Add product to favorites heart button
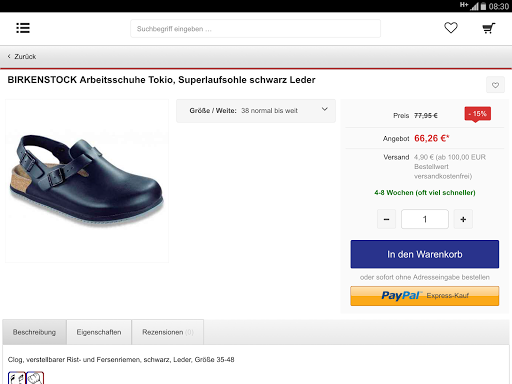This screenshot has height=384, width=512. tap(495, 85)
